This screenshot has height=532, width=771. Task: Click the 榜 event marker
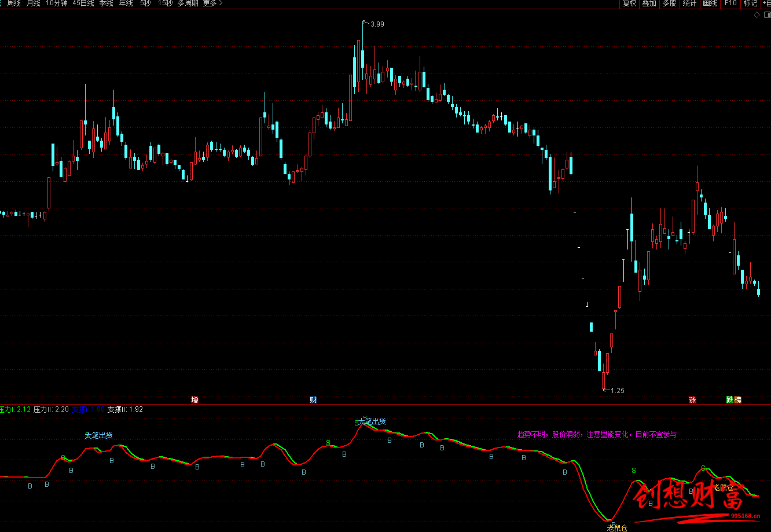click(x=738, y=399)
